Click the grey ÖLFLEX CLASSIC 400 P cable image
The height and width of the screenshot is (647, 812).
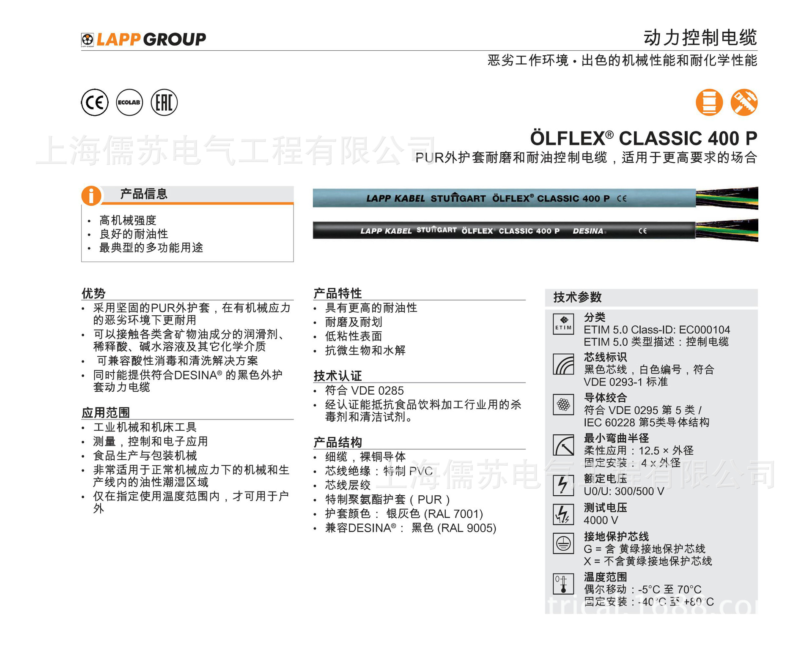click(503, 198)
